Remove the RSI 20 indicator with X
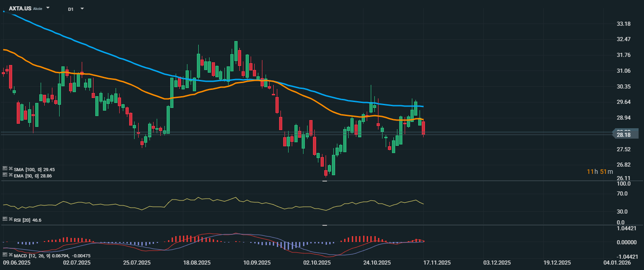 (x=10, y=219)
